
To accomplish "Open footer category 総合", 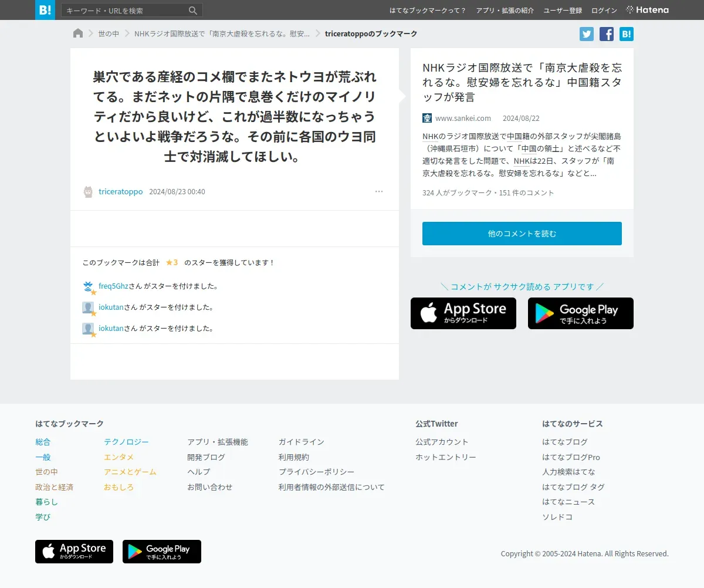I will coord(43,442).
